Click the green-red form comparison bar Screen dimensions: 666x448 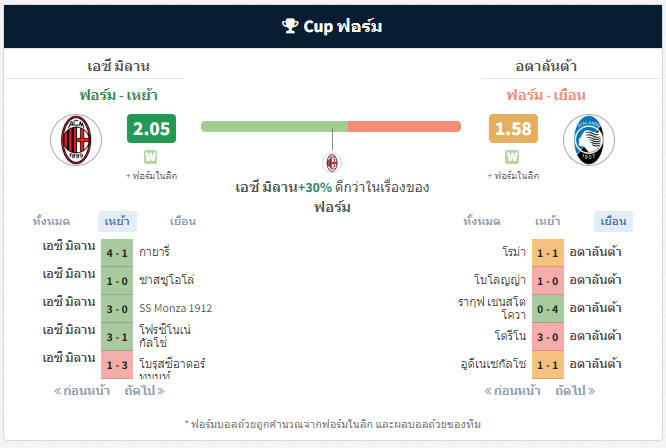[x=331, y=127]
